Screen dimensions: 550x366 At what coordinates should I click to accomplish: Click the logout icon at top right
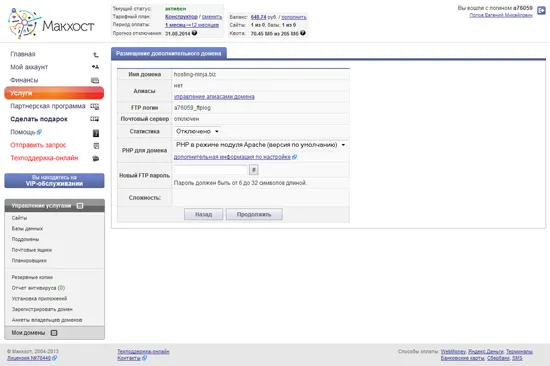pyautogui.click(x=541, y=11)
